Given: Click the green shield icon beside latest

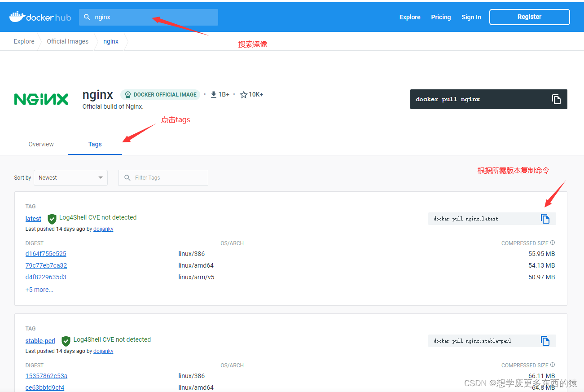Looking at the screenshot, I should pos(52,219).
